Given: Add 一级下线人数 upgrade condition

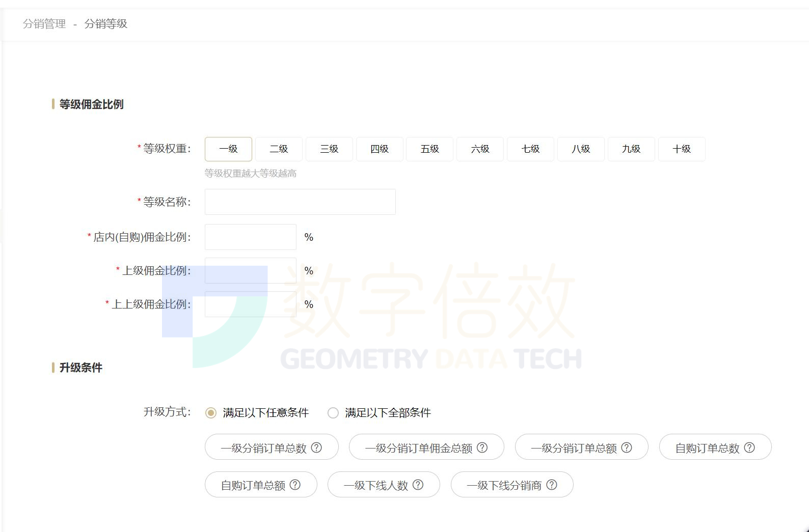Looking at the screenshot, I should (376, 485).
